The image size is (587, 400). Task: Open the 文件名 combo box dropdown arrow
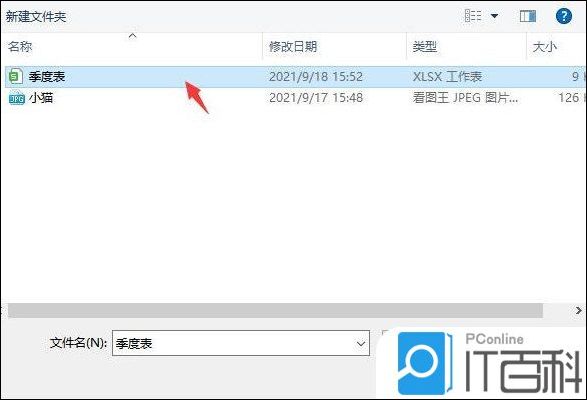point(361,343)
